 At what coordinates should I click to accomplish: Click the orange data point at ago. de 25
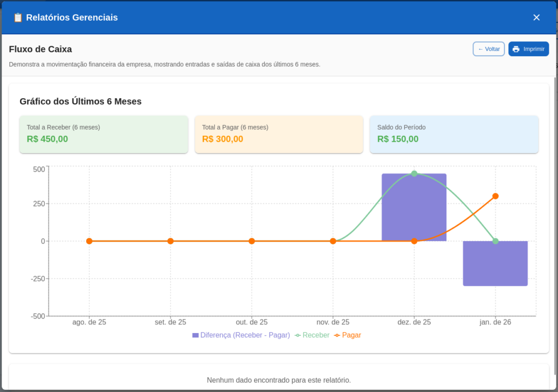(x=89, y=241)
